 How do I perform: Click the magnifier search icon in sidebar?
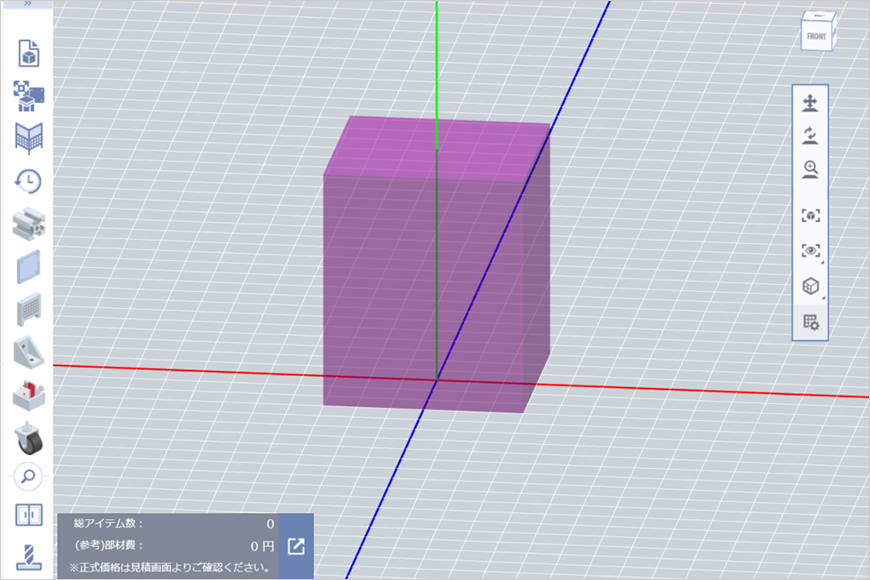[x=29, y=476]
